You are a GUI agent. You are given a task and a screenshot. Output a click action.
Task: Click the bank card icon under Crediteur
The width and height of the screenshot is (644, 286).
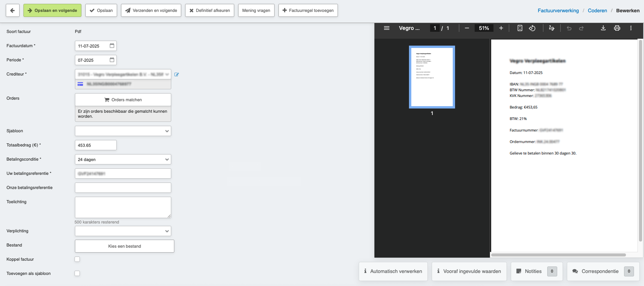80,84
